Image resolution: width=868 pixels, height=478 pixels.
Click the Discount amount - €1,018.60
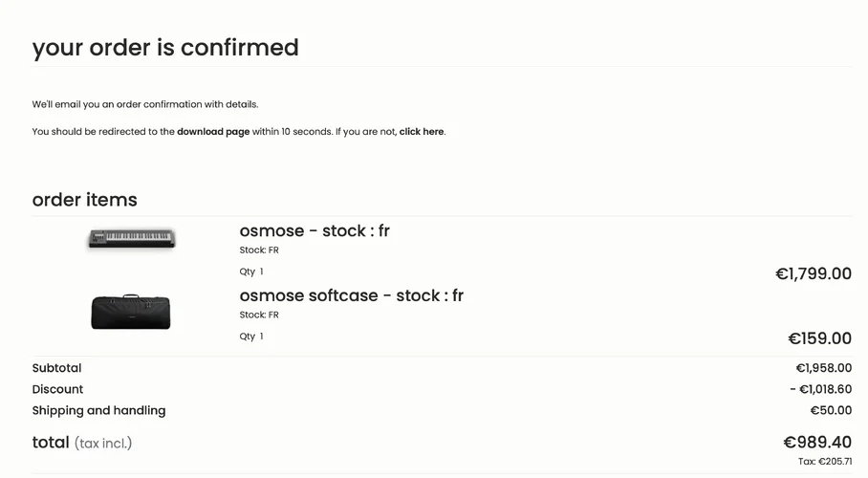pyautogui.click(x=820, y=389)
